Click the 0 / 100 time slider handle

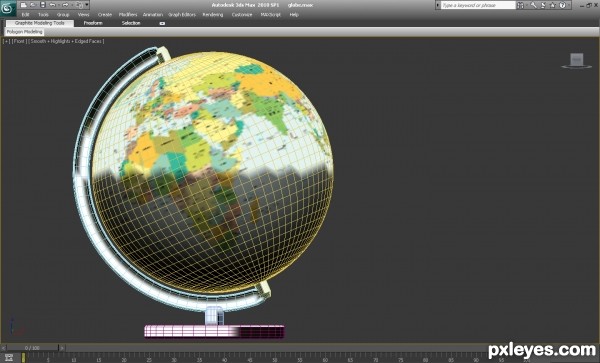[32, 348]
